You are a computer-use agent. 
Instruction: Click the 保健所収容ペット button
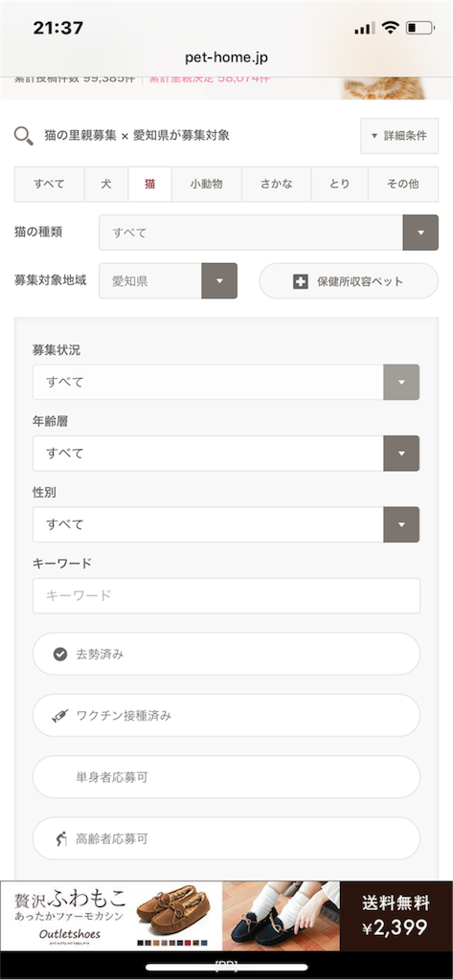349,281
